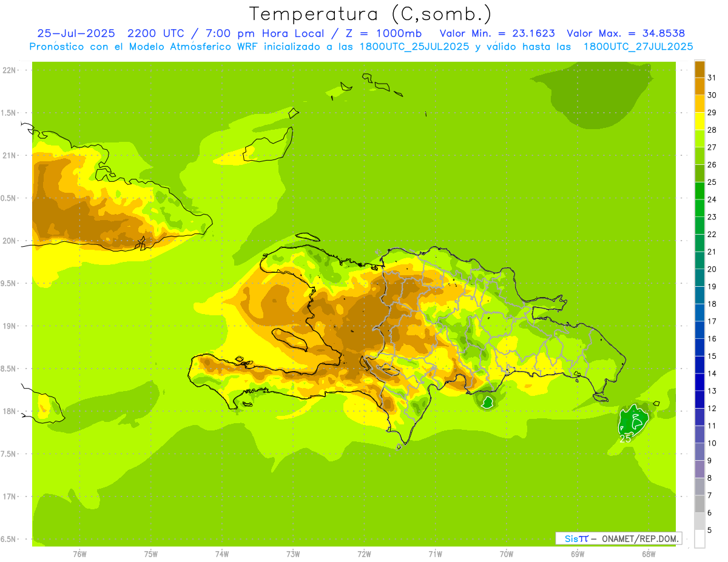Click the '19N' latitude axis label
Image resolution: width=728 pixels, height=562 pixels.
point(8,326)
